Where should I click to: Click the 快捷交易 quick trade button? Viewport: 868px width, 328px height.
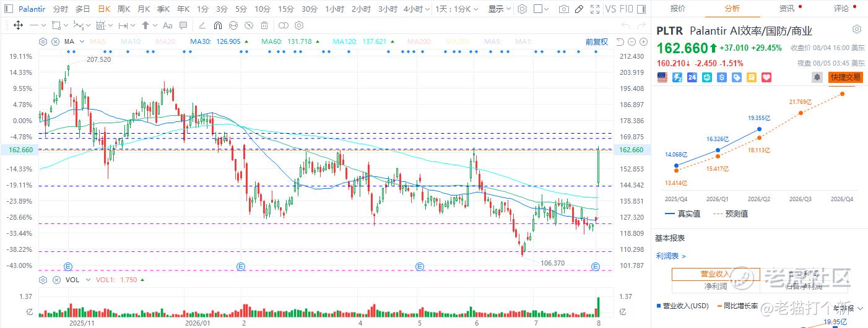846,77
